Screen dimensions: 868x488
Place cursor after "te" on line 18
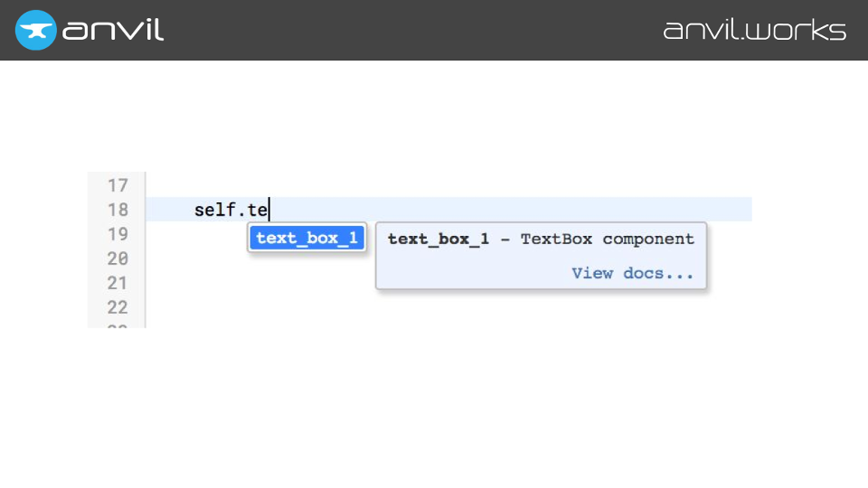[269, 210]
